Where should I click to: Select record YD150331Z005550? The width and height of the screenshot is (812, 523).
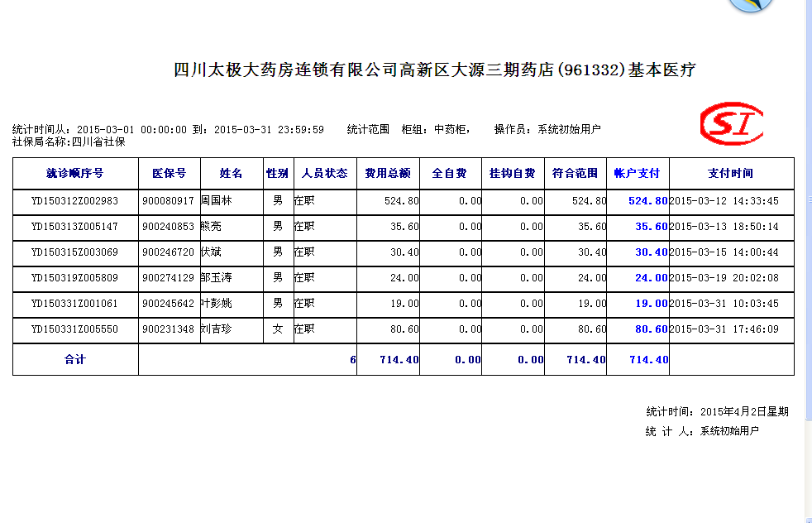click(x=74, y=329)
